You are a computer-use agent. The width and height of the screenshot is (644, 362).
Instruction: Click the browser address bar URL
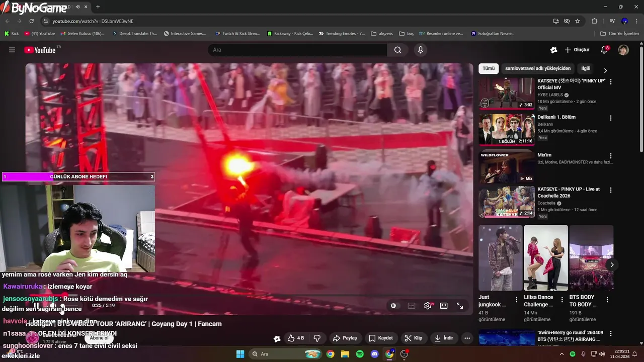93,21
